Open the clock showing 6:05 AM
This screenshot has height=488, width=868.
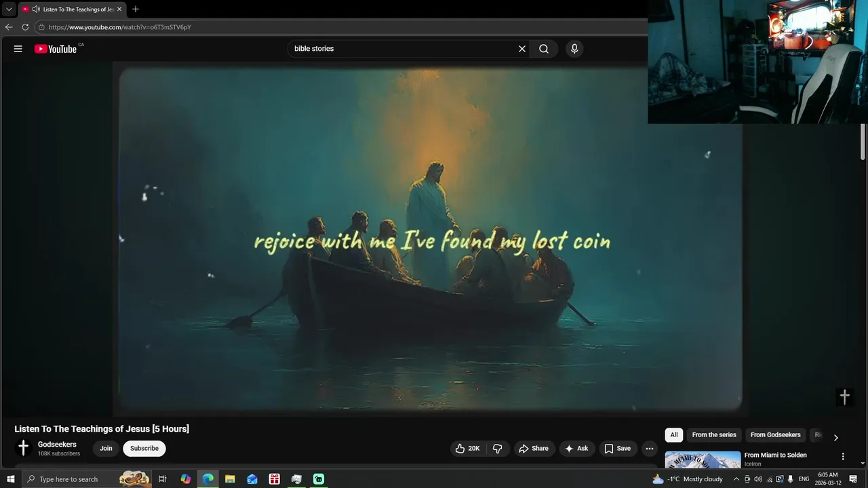[828, 479]
